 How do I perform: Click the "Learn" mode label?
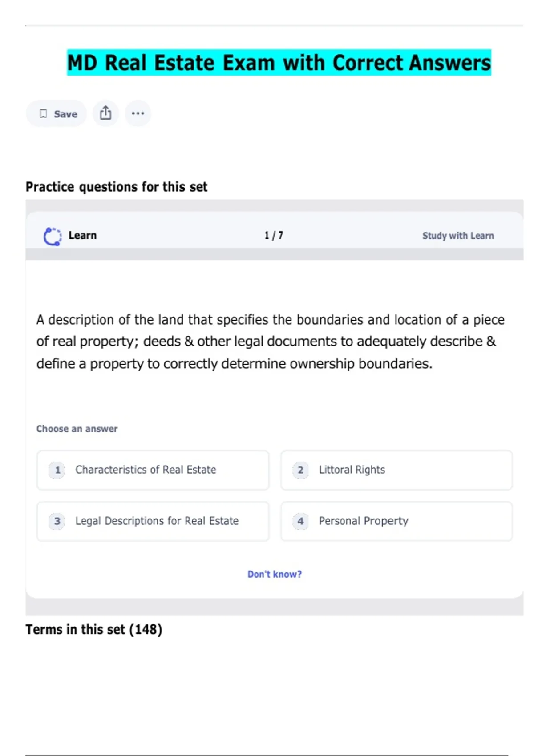coord(83,235)
